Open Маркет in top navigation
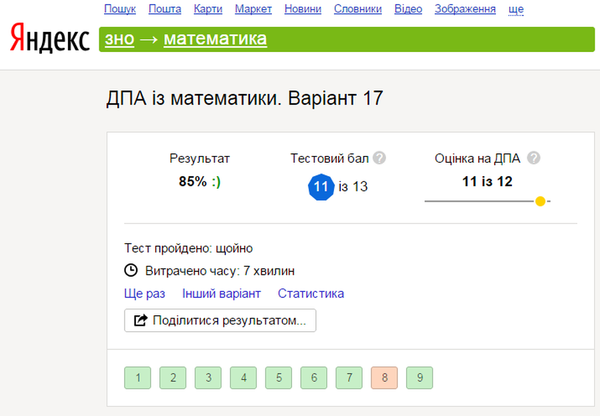The width and height of the screenshot is (600, 416). tap(253, 9)
